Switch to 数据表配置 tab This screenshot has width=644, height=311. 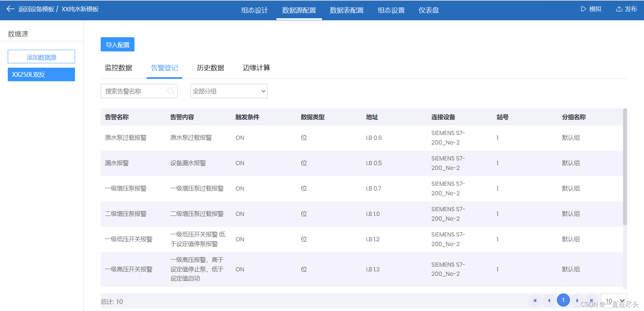click(347, 10)
